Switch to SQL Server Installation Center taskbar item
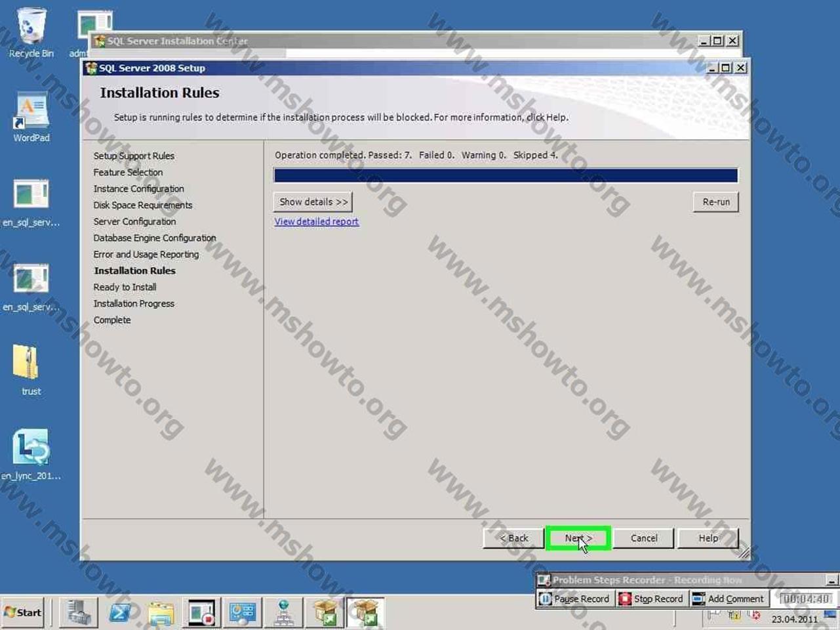Screen dimensions: 840x630 click(325, 613)
